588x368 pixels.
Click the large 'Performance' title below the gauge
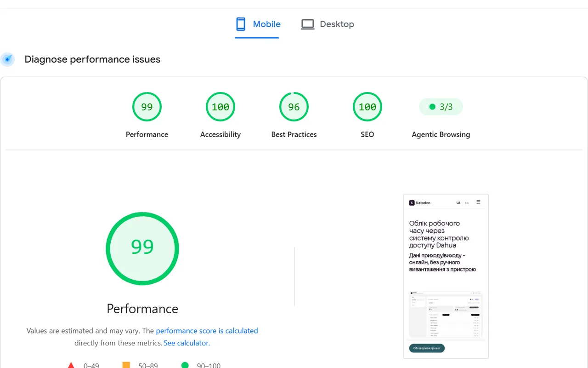click(x=142, y=309)
